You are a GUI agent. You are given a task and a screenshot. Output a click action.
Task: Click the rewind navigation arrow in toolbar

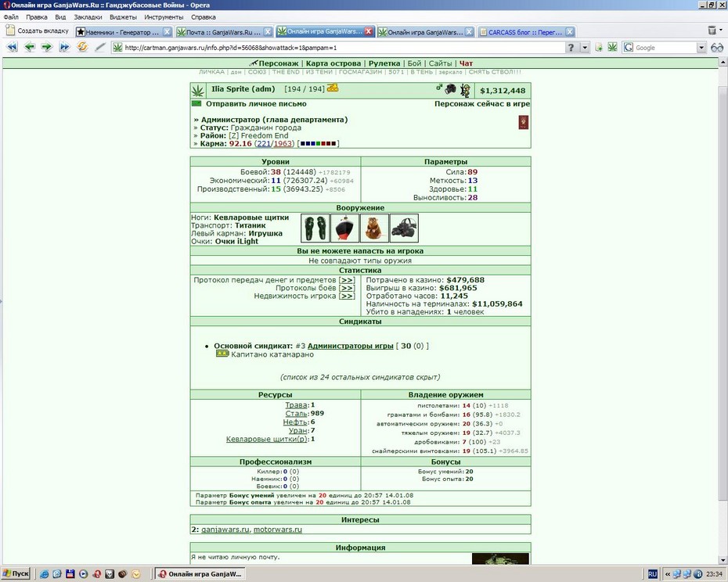point(12,47)
